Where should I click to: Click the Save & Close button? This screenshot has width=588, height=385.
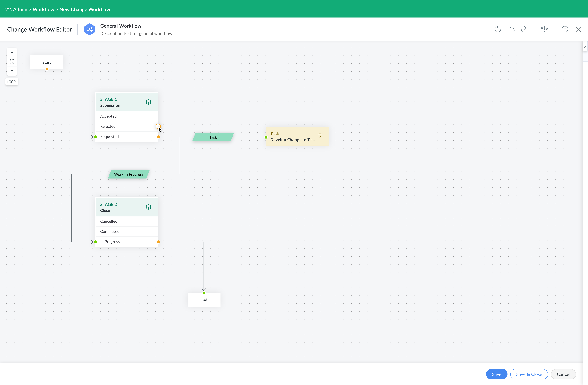pyautogui.click(x=529, y=374)
